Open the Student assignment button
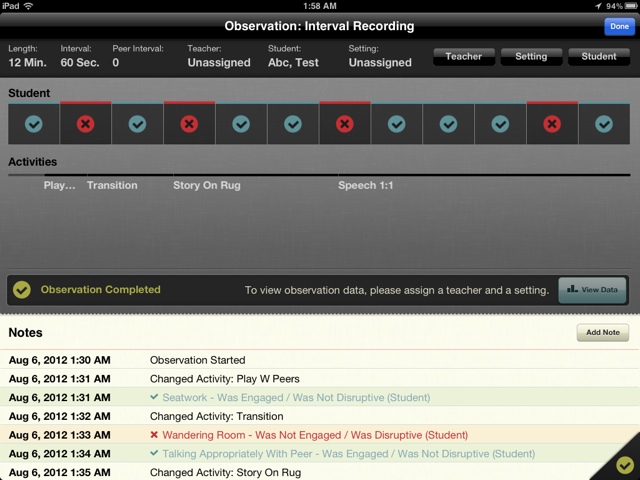Screen dimensions: 640x480 pyautogui.click(x=599, y=56)
